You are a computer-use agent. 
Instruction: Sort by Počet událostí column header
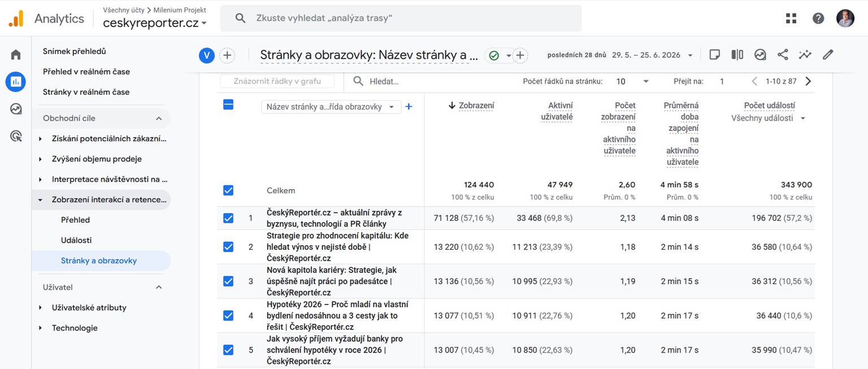click(x=769, y=105)
